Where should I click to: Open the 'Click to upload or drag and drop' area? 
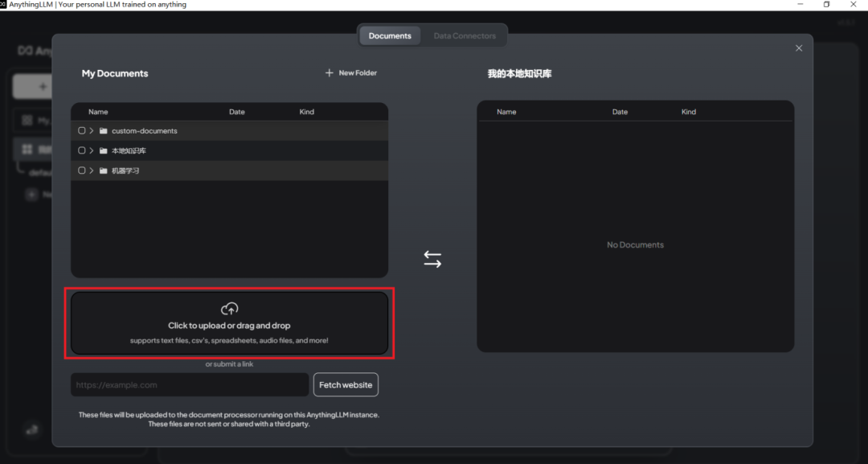[229, 323]
